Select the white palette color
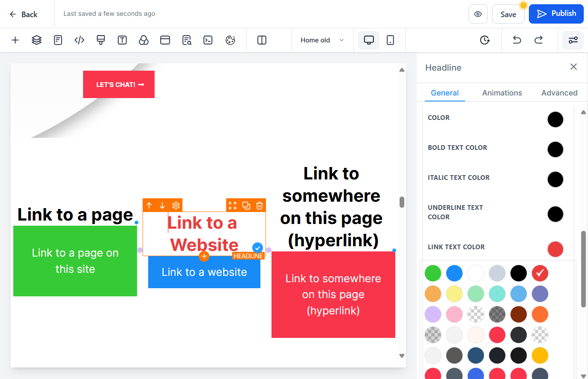The image size is (588, 379). point(476,273)
